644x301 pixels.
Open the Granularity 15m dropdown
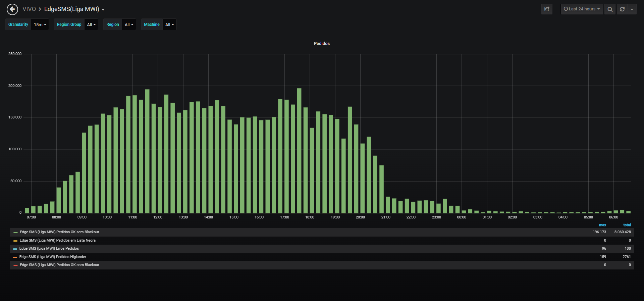(40, 24)
